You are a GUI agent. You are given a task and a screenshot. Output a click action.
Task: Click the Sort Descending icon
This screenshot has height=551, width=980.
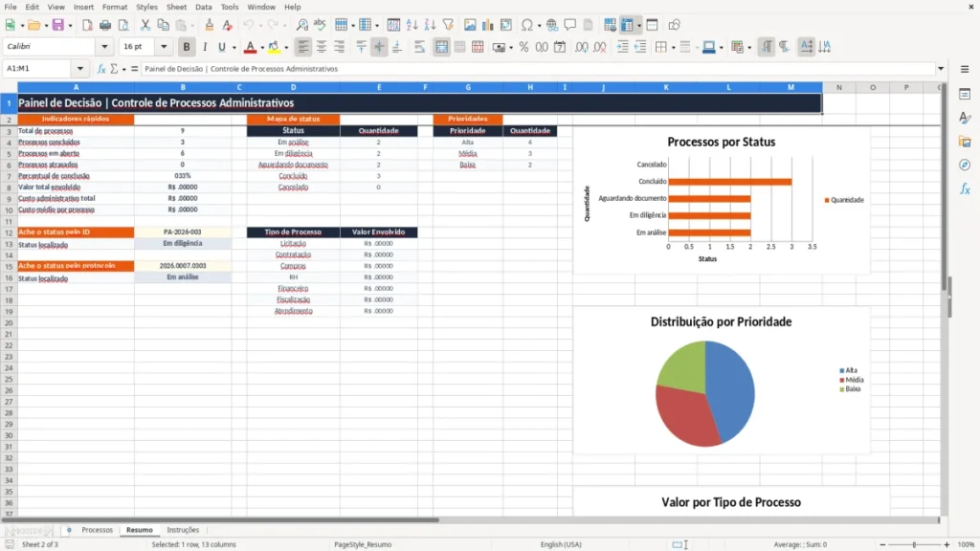[430, 25]
